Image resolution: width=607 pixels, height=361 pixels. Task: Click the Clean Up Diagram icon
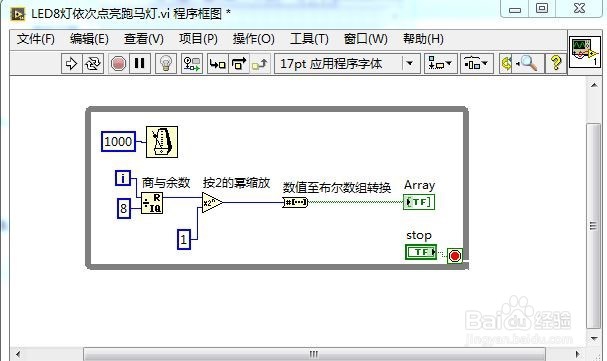(x=506, y=63)
